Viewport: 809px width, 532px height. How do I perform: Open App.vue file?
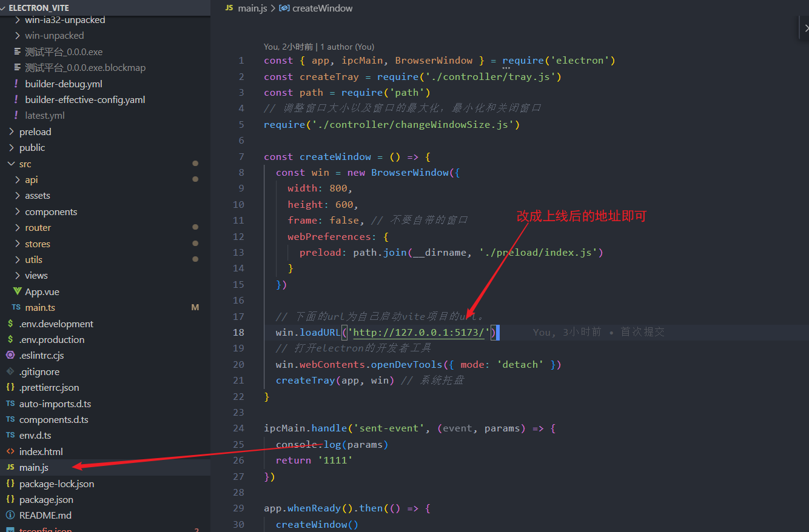point(42,292)
